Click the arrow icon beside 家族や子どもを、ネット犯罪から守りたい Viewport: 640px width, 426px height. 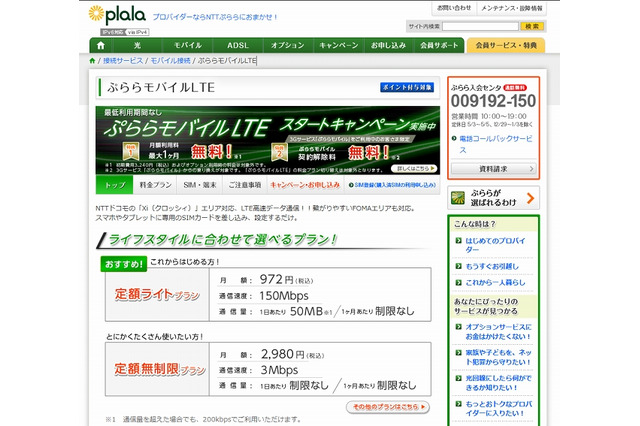(458, 353)
